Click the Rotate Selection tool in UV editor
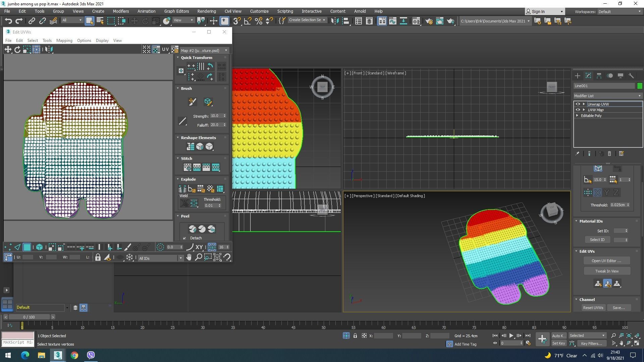This screenshot has height=362, width=644. pyautogui.click(x=17, y=50)
